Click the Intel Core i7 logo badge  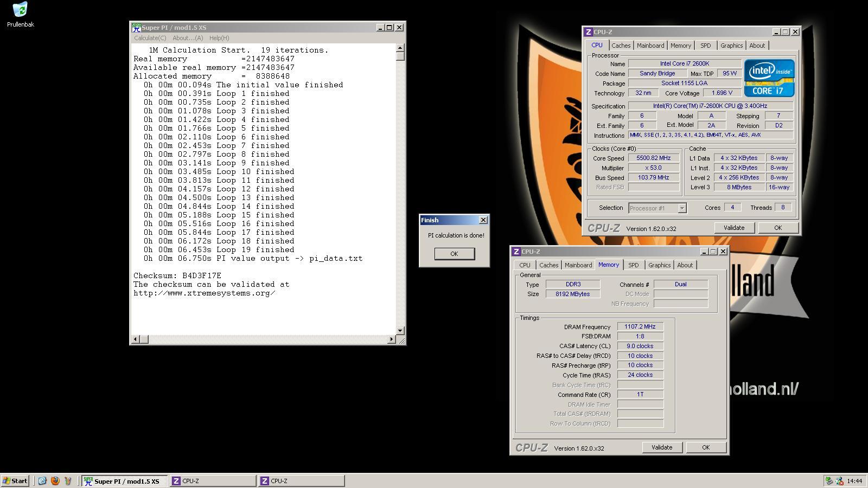(x=769, y=78)
